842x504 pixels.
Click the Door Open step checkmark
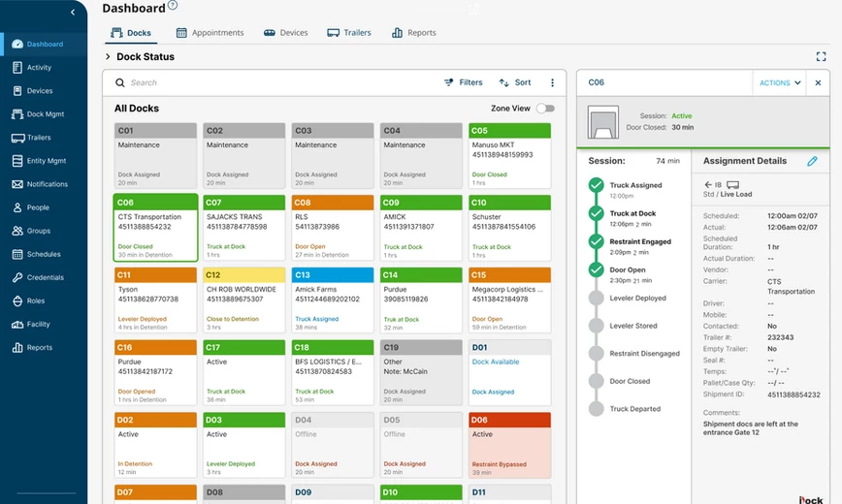click(x=596, y=269)
